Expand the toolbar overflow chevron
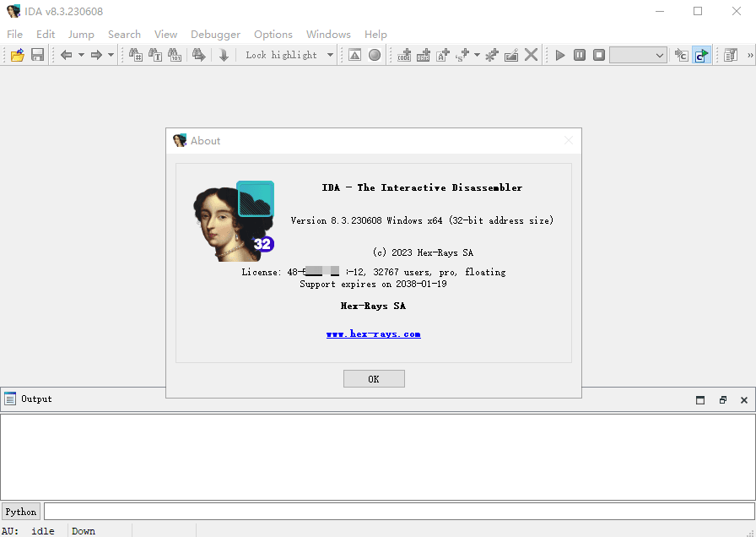 pyautogui.click(x=750, y=55)
